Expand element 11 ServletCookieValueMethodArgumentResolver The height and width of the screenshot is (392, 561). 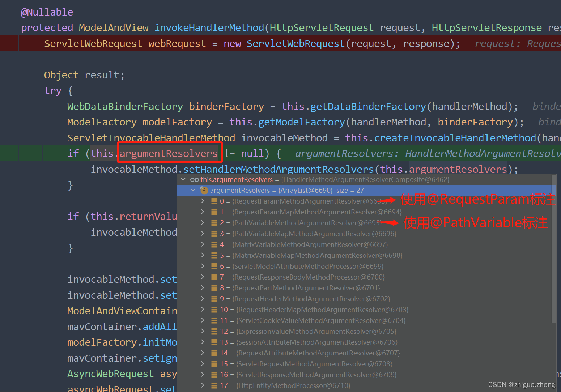(x=203, y=320)
